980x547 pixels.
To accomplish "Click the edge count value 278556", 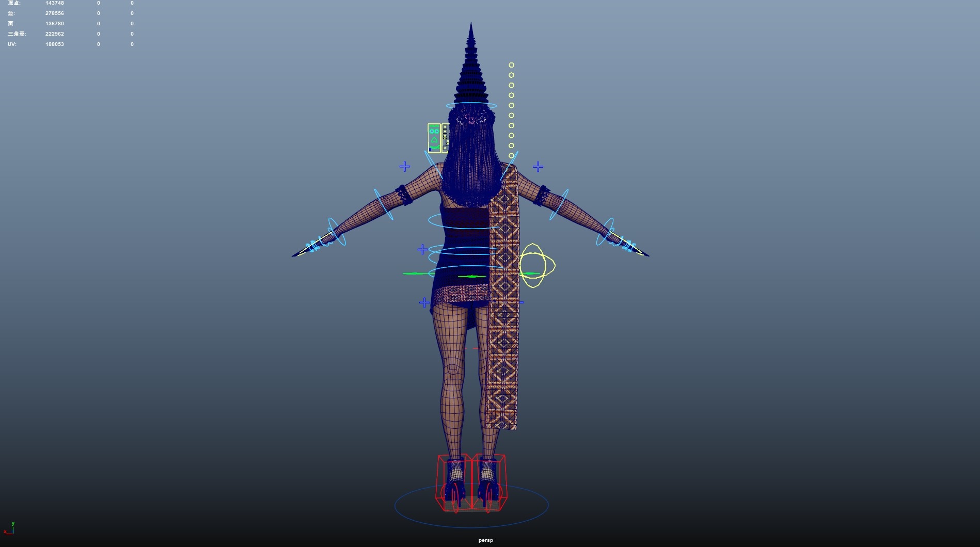I will (55, 13).
